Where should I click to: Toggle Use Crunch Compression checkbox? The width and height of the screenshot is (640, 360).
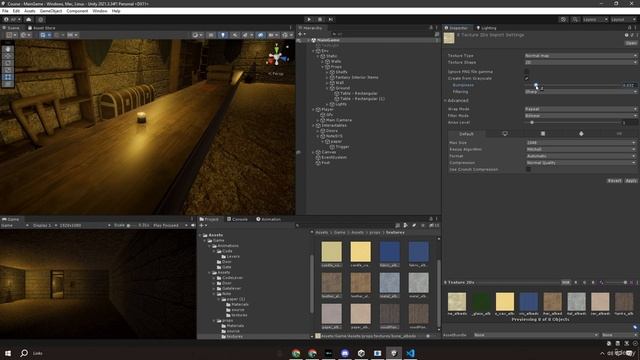(x=528, y=169)
